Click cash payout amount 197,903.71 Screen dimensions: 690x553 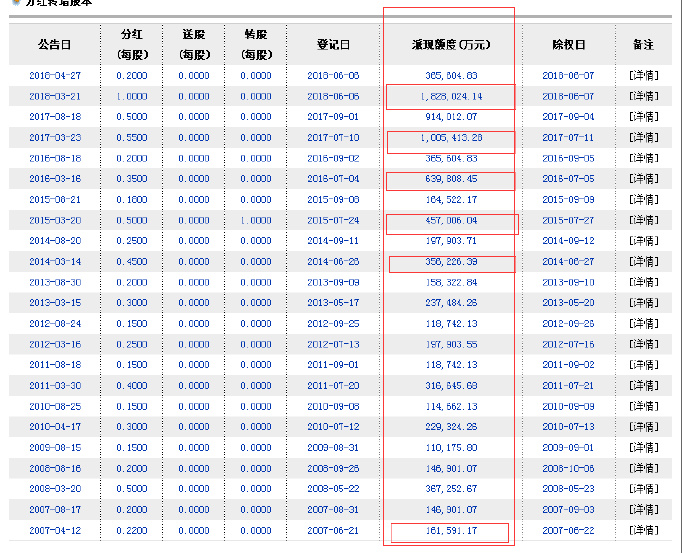point(451,241)
